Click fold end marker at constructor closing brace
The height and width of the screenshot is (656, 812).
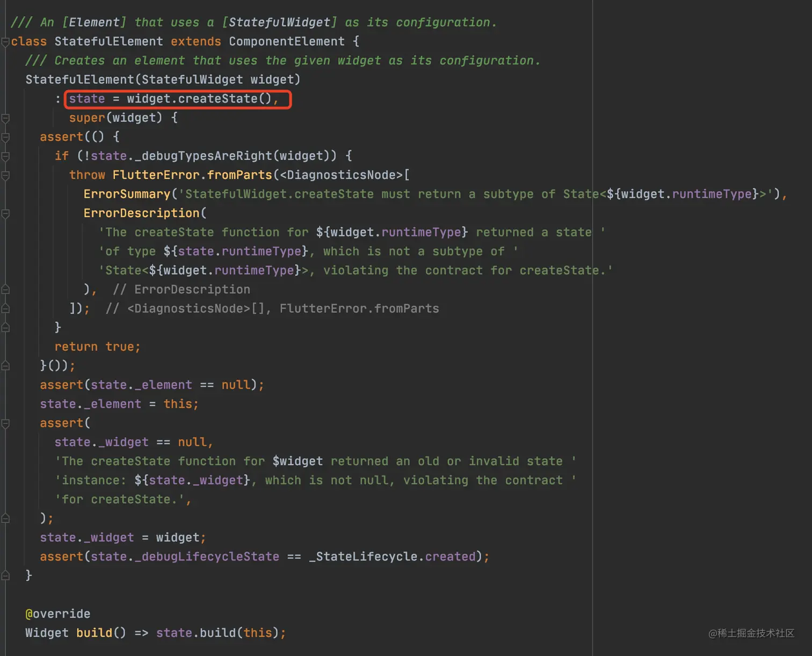(5, 575)
